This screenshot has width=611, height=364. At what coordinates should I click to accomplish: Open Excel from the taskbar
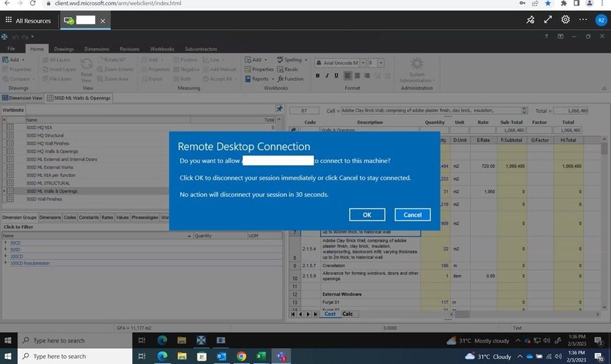[x=261, y=356]
